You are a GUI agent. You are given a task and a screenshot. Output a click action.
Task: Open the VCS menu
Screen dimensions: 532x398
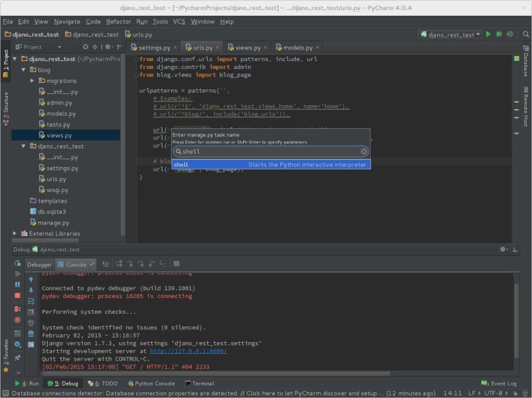(x=179, y=21)
